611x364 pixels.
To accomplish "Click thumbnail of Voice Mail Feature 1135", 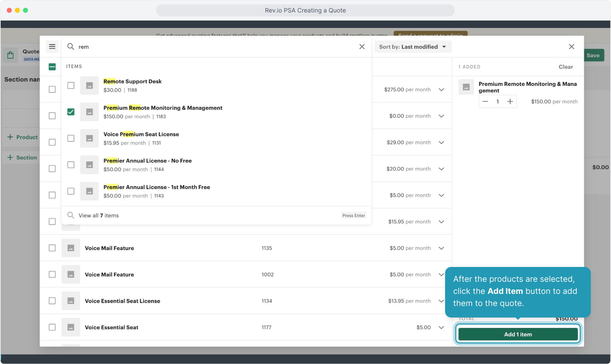I will tap(71, 248).
